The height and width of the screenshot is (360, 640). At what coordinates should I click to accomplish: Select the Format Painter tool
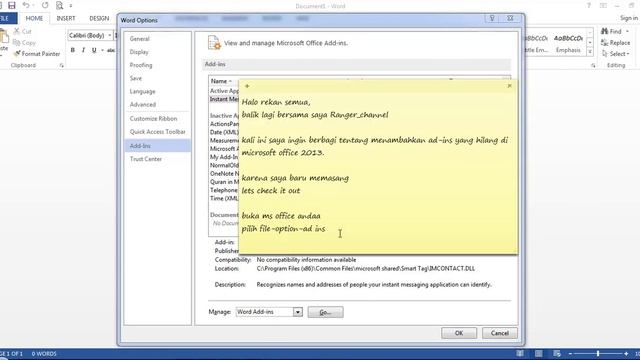point(37,53)
